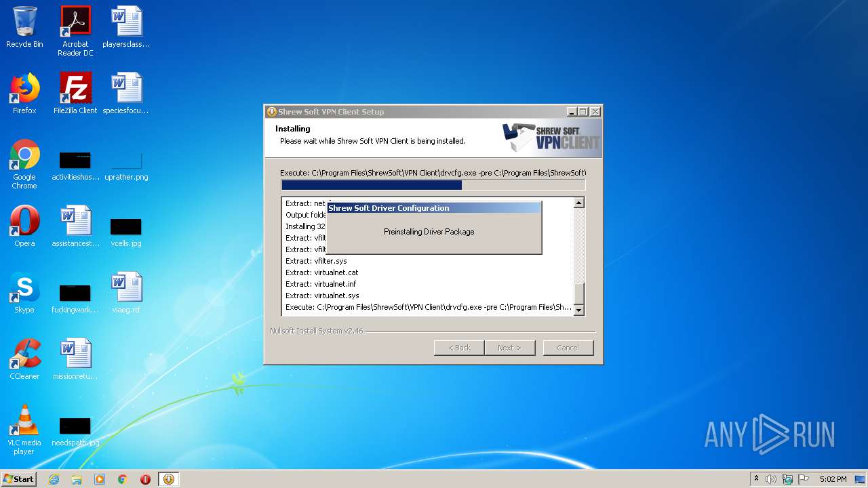
Task: Select the activitieshos file icon
Action: coord(75,166)
